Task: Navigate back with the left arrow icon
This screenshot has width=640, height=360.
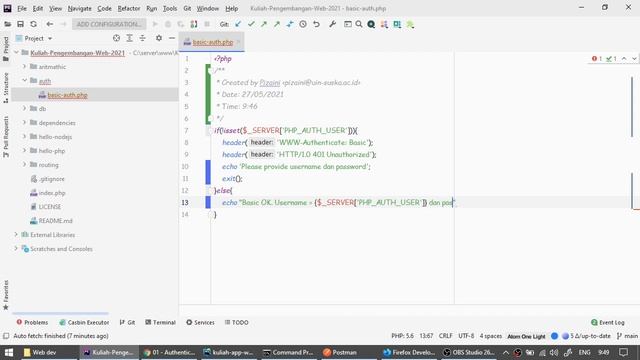Action: [49, 24]
